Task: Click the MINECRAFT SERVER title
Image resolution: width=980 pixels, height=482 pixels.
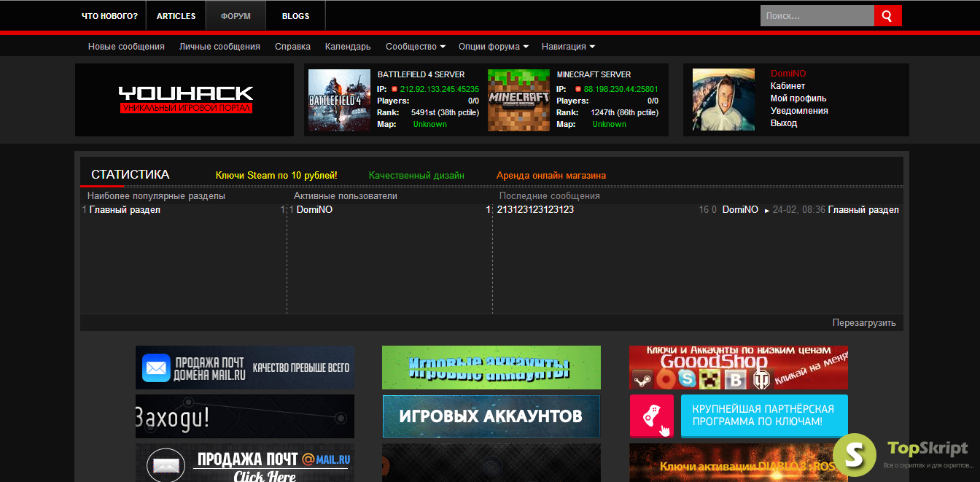Action: [x=594, y=74]
